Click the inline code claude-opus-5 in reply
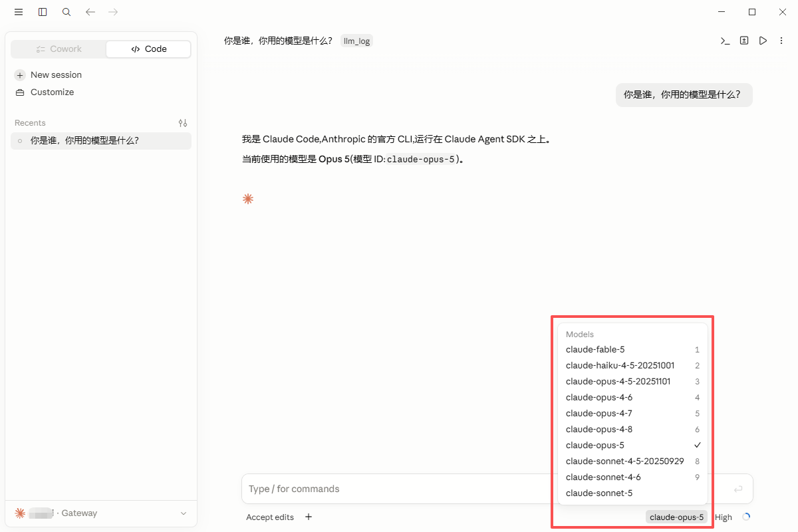The width and height of the screenshot is (798, 532). click(x=421, y=160)
